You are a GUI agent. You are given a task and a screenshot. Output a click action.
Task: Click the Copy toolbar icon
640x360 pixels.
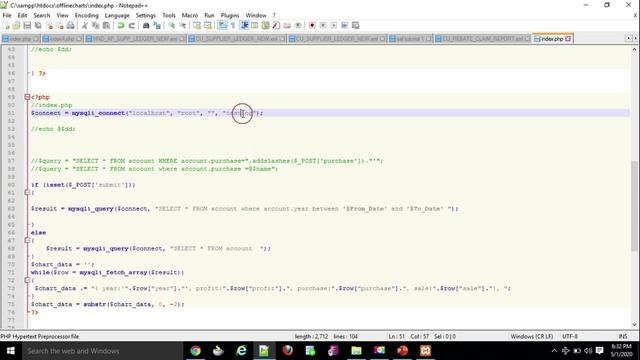pos(96,26)
